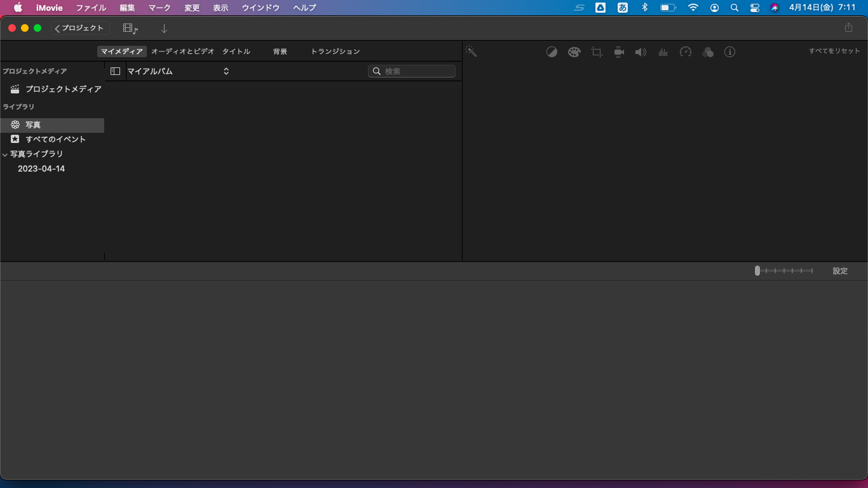Open noise reduction and equalizer icon
The width and height of the screenshot is (868, 488).
click(663, 52)
